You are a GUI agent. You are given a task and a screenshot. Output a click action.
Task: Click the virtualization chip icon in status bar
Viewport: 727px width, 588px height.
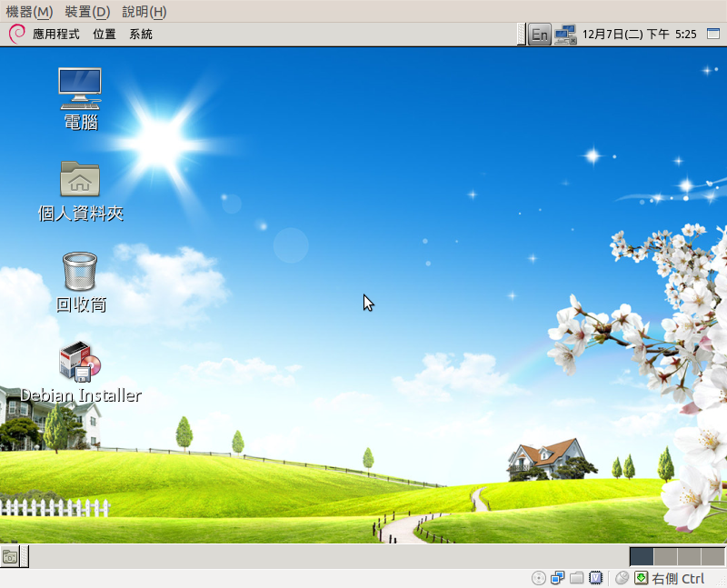tap(596, 578)
